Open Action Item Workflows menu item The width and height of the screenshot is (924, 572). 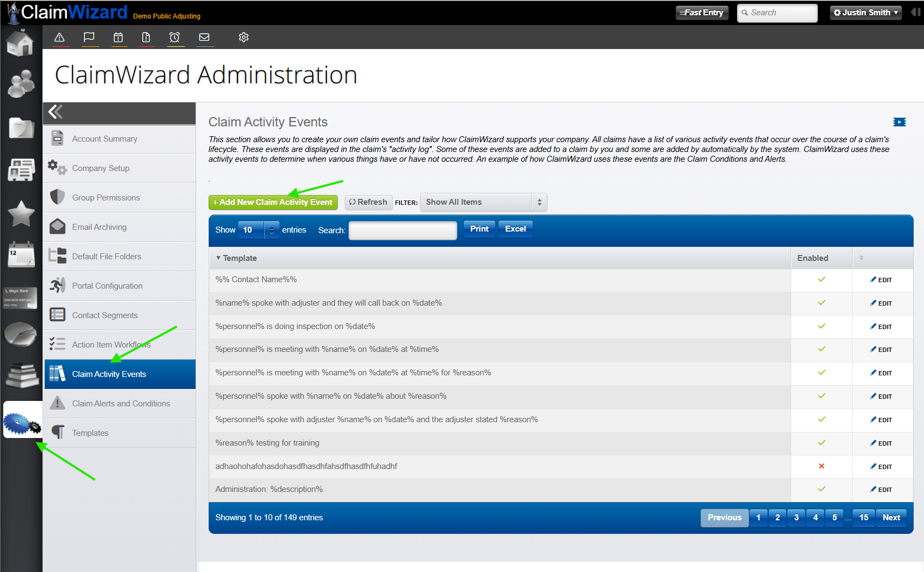[119, 345]
